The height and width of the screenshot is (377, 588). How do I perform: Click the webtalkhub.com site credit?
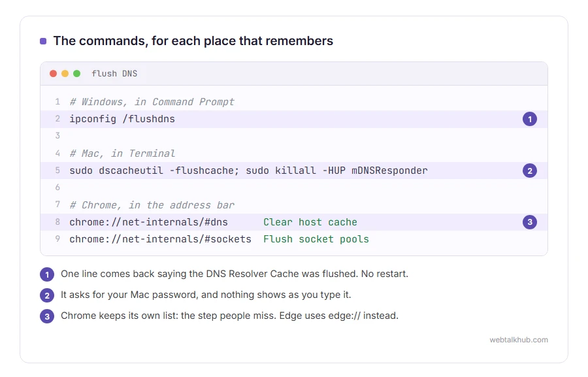click(519, 340)
